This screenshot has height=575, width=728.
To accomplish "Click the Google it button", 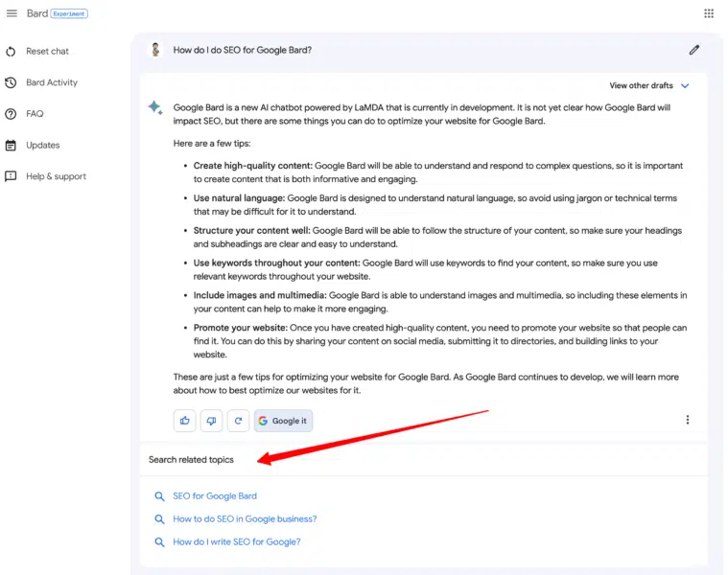I will pyautogui.click(x=283, y=421).
